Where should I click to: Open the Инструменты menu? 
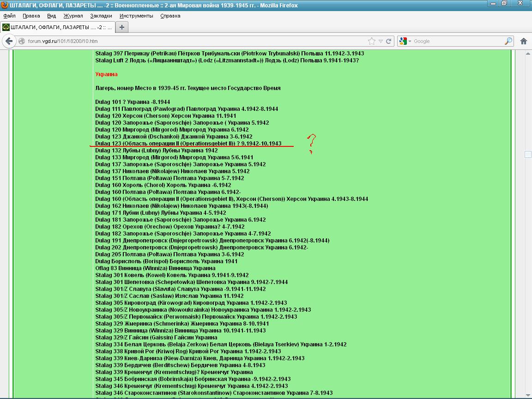click(x=136, y=16)
